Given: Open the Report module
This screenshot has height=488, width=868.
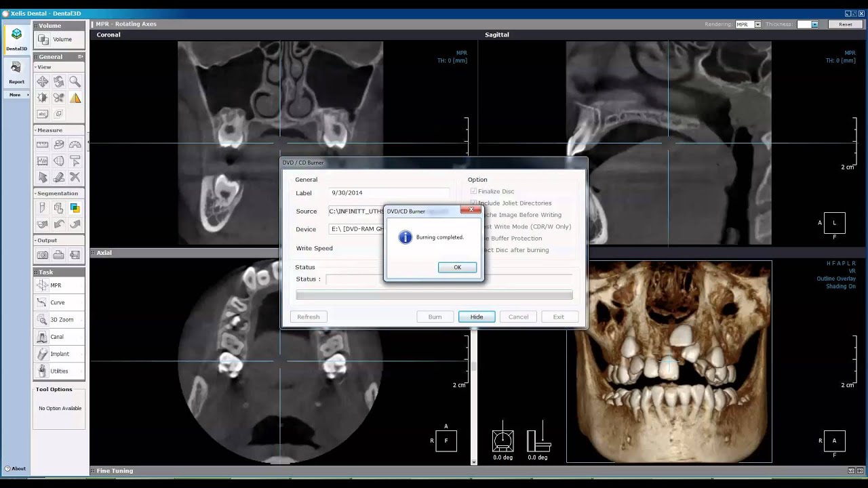Looking at the screenshot, I should (x=16, y=72).
